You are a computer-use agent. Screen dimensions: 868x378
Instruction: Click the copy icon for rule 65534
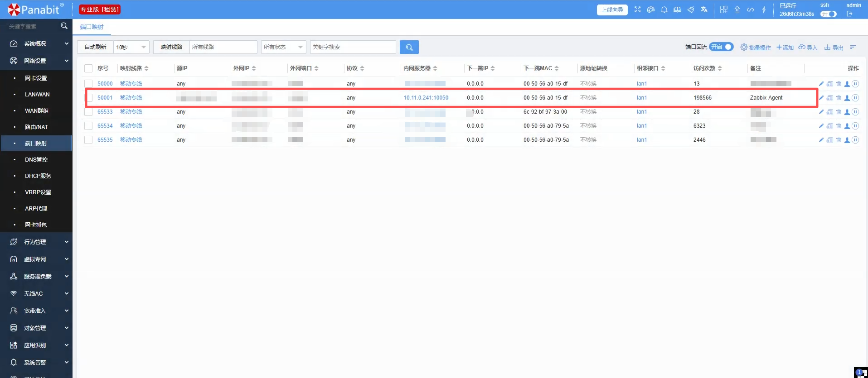click(830, 126)
